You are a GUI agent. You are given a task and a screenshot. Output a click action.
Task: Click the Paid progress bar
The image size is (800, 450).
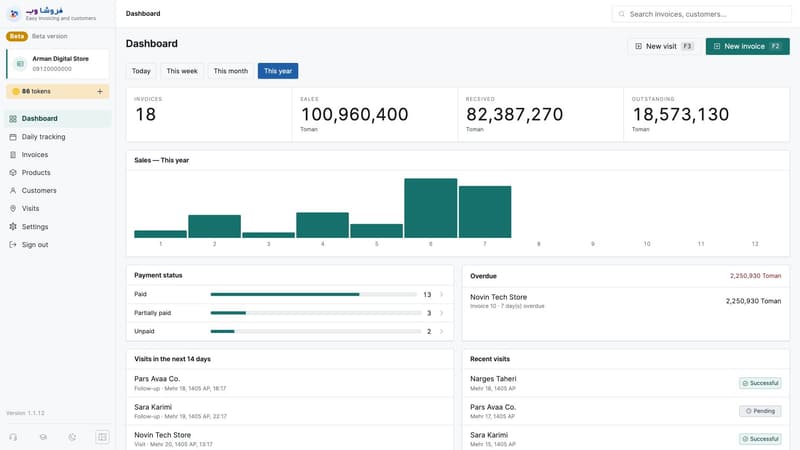[x=314, y=294]
